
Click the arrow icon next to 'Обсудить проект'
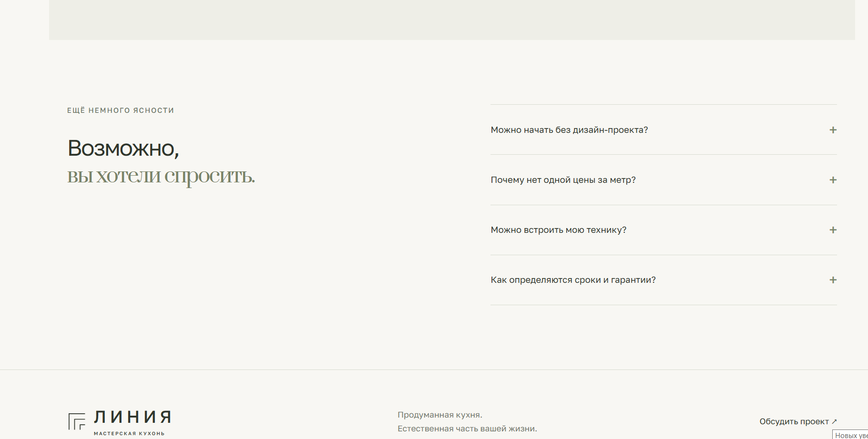point(834,421)
